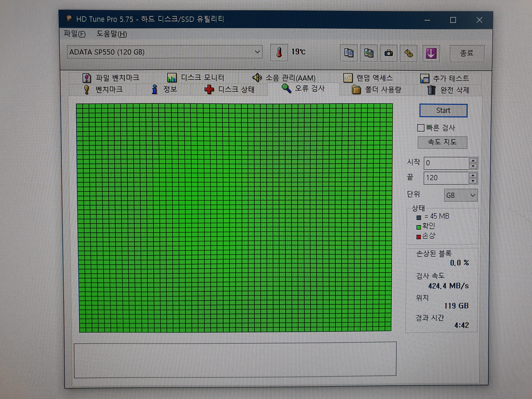Click the Start button

(443, 110)
